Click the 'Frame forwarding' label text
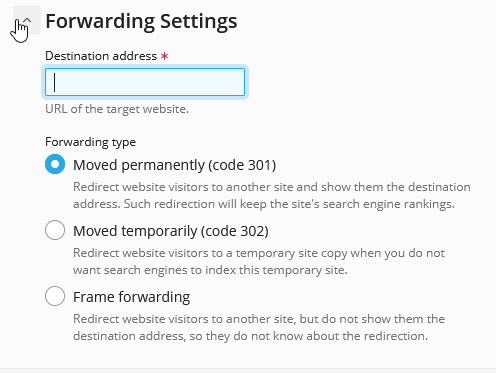The height and width of the screenshot is (373, 496). (x=132, y=297)
